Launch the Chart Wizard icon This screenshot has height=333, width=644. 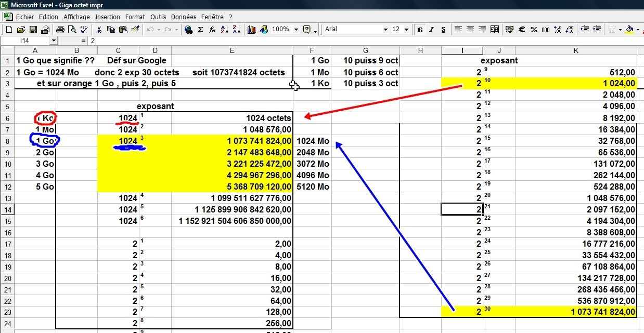(x=252, y=30)
